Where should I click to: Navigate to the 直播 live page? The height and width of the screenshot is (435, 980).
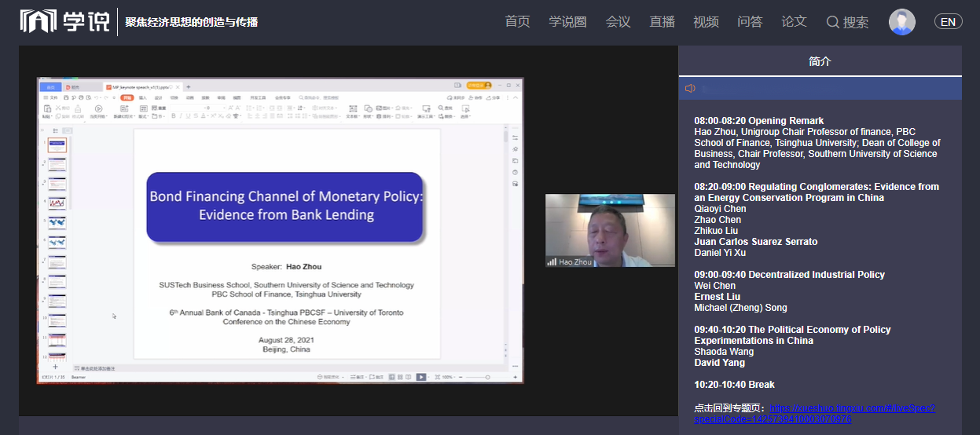[662, 22]
